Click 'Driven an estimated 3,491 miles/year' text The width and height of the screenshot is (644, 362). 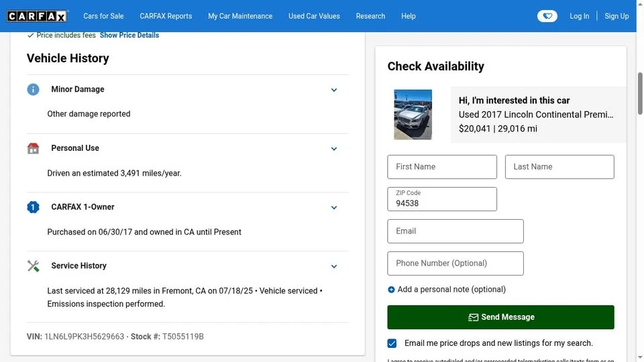click(x=114, y=173)
